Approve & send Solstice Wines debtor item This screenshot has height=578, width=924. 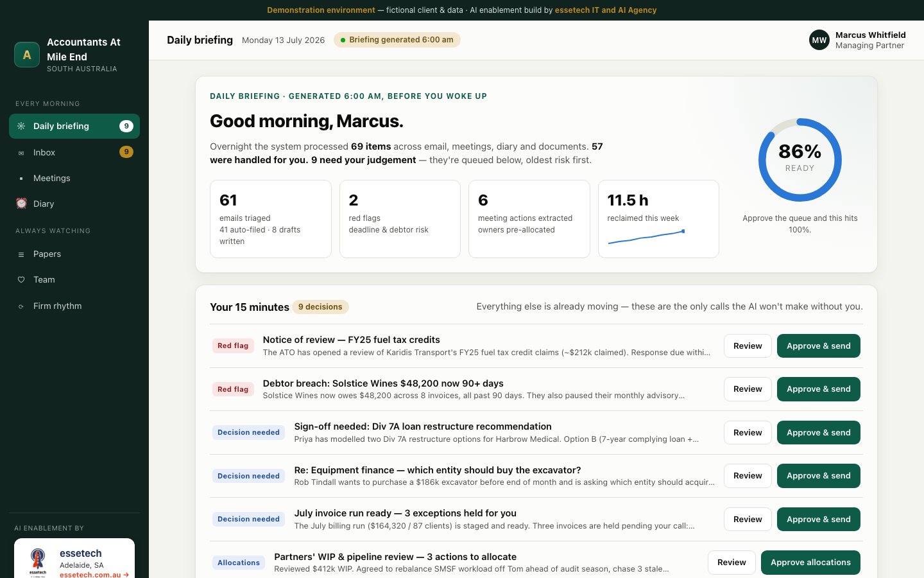click(x=819, y=389)
